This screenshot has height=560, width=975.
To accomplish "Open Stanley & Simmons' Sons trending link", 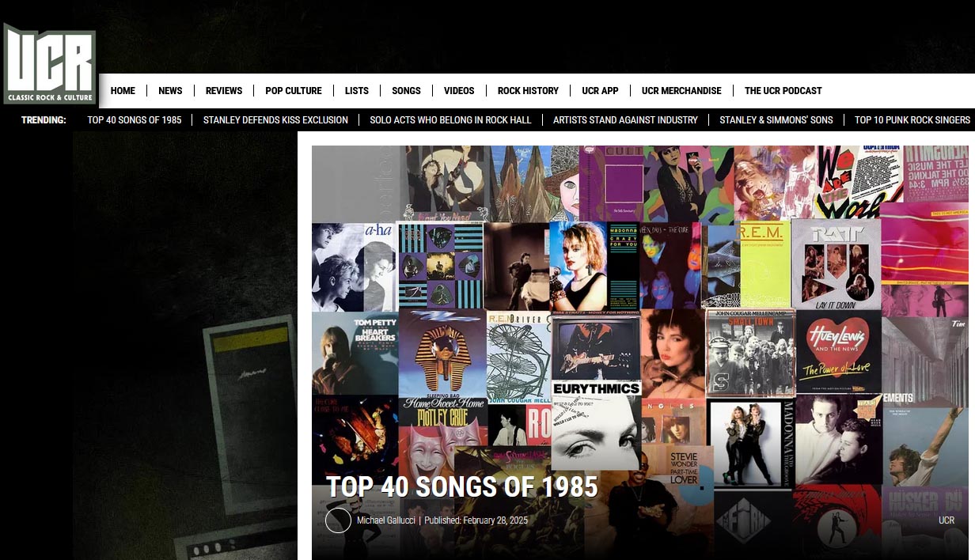I will click(776, 120).
